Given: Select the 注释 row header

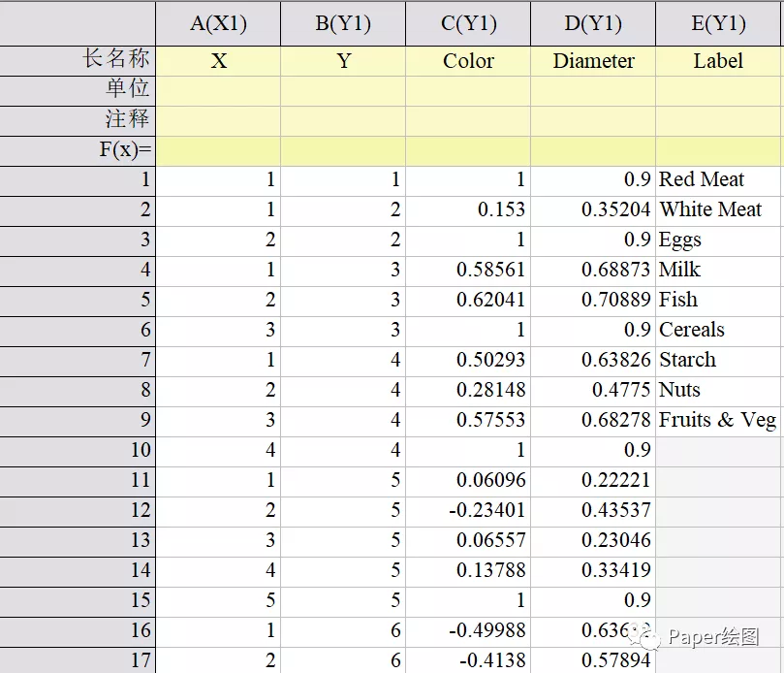Looking at the screenshot, I should pyautogui.click(x=78, y=120).
